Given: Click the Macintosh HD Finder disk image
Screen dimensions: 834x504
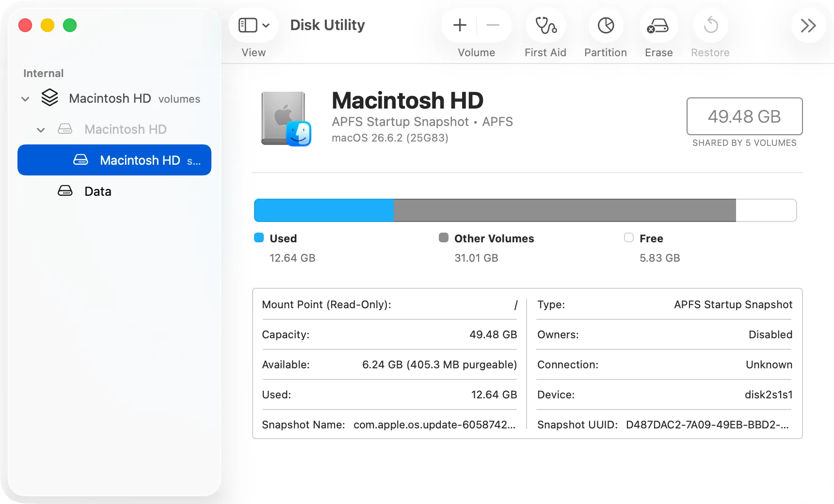Looking at the screenshot, I should (286, 119).
